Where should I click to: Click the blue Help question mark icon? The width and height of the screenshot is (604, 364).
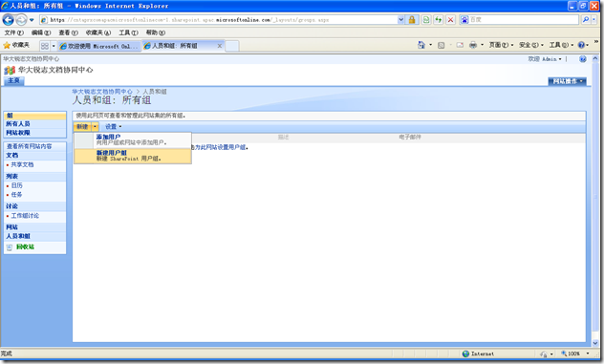click(x=581, y=45)
